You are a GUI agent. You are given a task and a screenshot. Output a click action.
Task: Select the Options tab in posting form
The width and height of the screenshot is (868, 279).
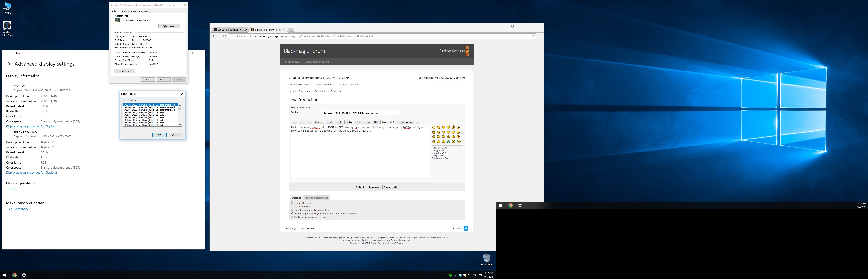pyautogui.click(x=296, y=198)
